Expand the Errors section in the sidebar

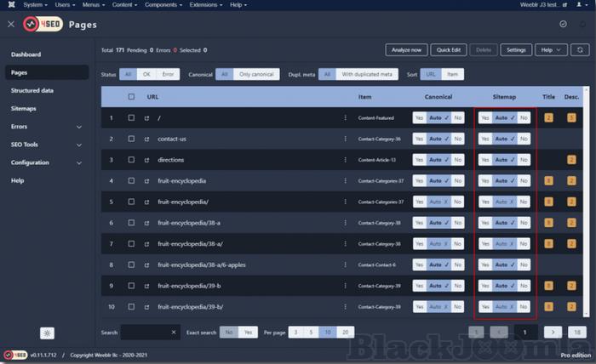point(79,127)
